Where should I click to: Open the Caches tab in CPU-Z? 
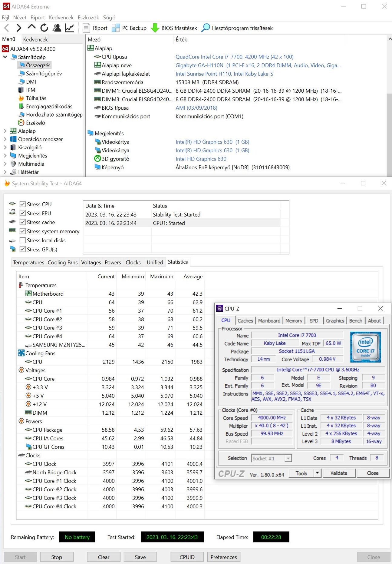245,320
